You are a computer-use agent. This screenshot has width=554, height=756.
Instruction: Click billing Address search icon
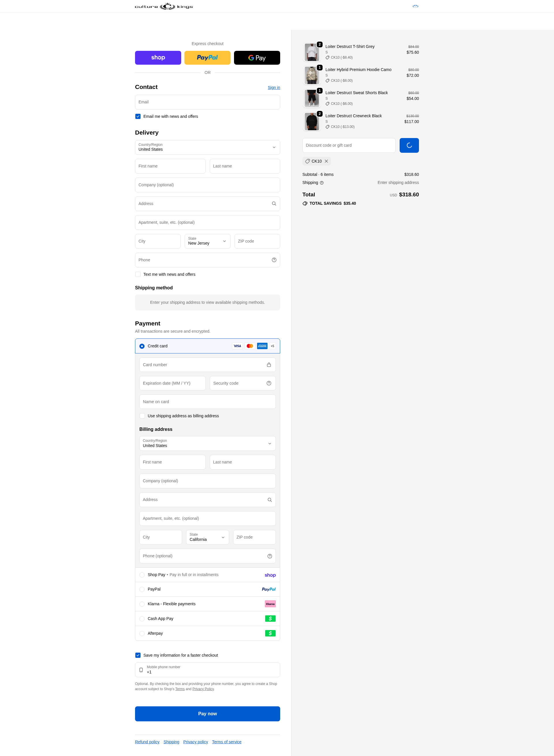pyautogui.click(x=269, y=500)
